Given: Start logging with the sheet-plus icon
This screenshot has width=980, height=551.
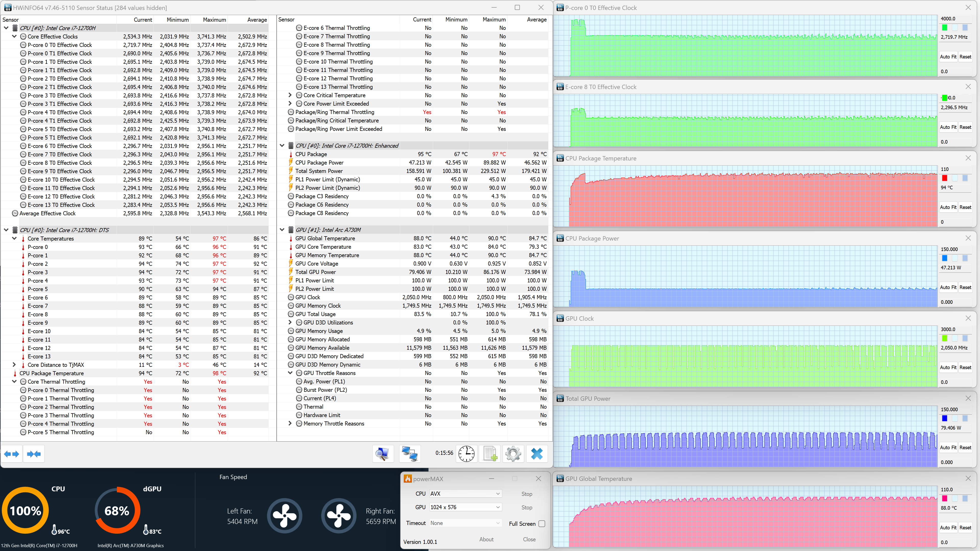Looking at the screenshot, I should point(490,454).
